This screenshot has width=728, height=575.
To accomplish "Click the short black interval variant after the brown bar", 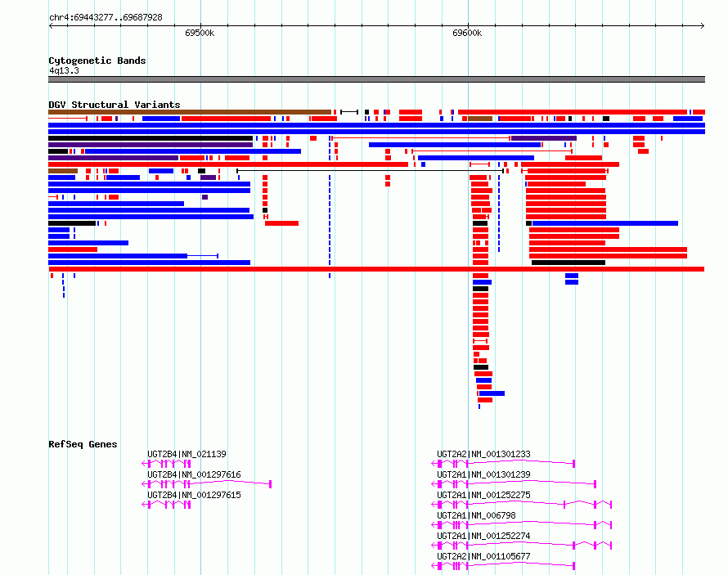I will pos(349,112).
